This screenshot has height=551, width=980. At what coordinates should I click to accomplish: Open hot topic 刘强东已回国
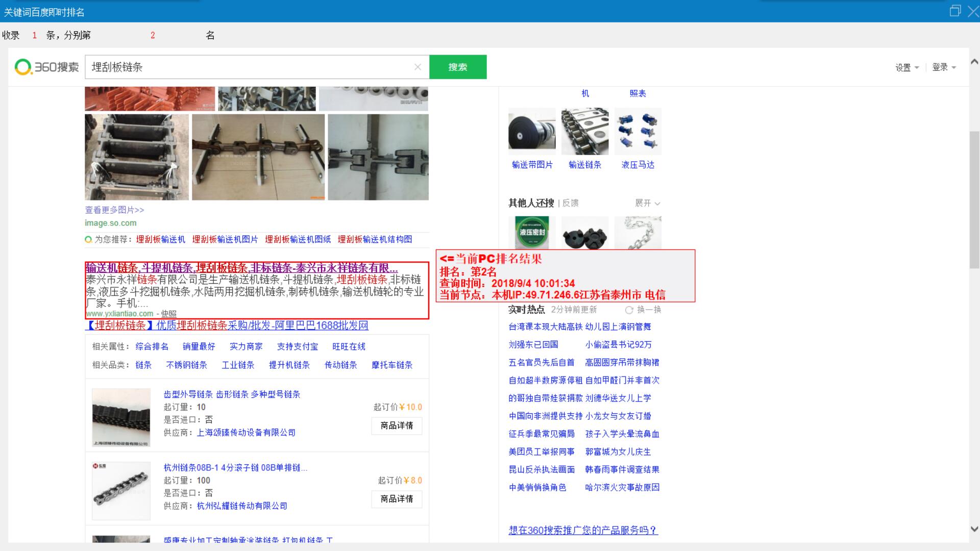click(533, 344)
